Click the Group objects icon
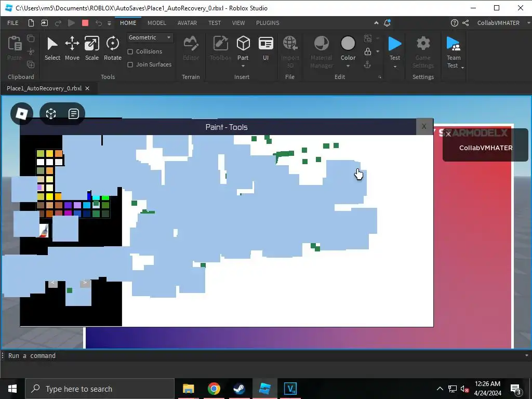This screenshot has height=399, width=532. click(368, 38)
